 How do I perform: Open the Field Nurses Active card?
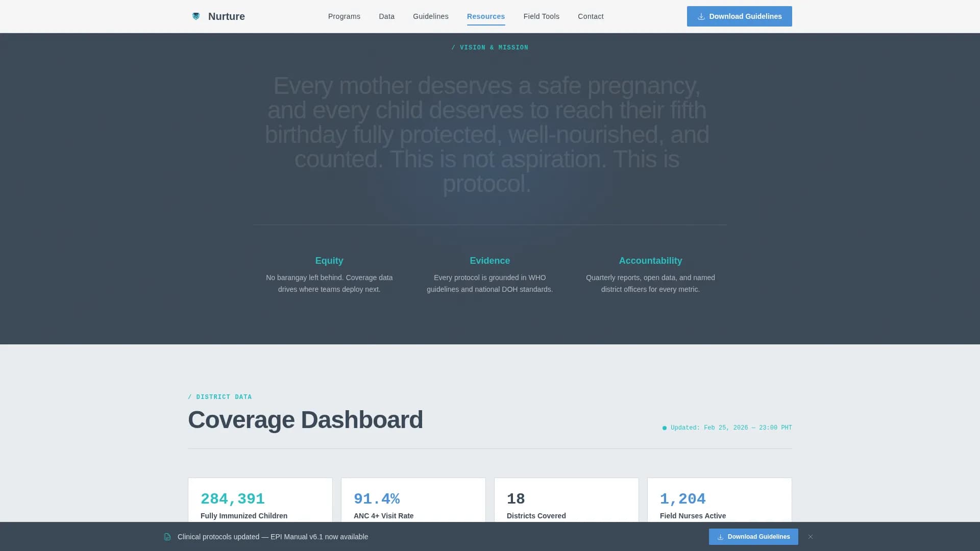point(720,500)
